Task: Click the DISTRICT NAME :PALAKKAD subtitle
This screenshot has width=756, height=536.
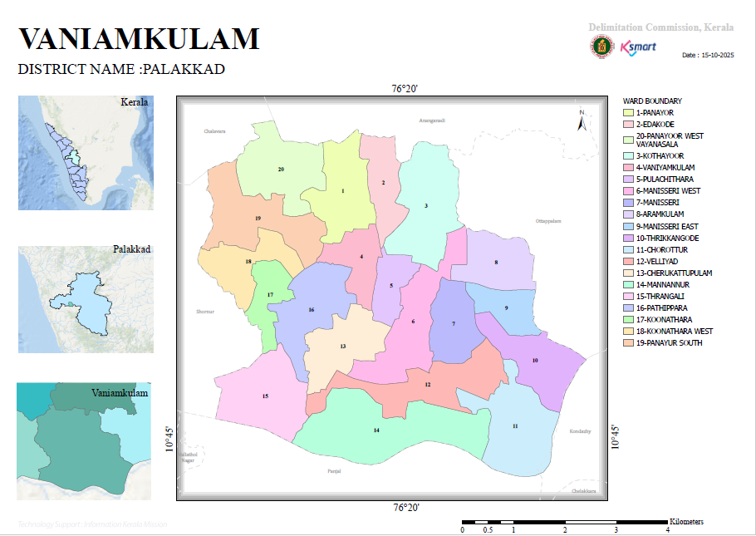Action: pyautogui.click(x=121, y=69)
